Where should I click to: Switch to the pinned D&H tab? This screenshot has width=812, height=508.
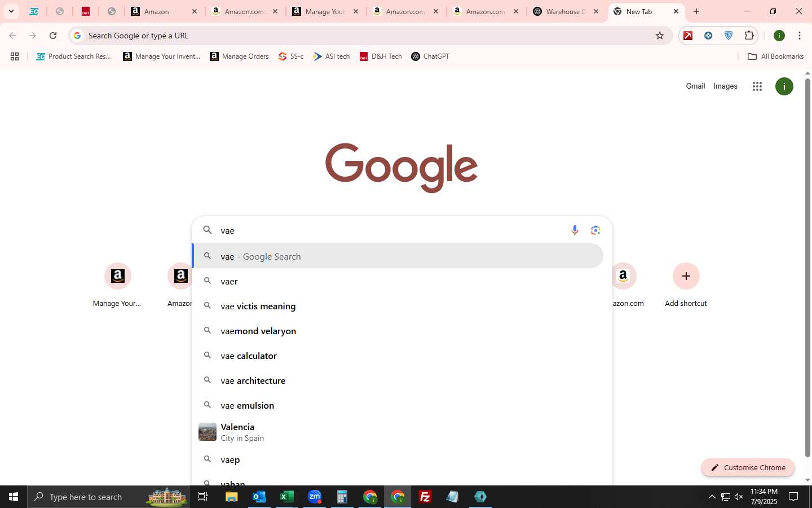point(86,11)
